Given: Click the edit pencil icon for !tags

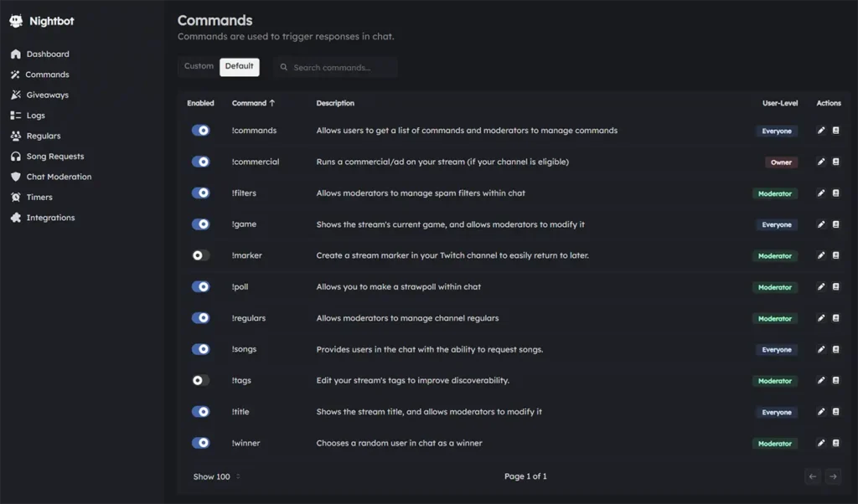Looking at the screenshot, I should [821, 381].
